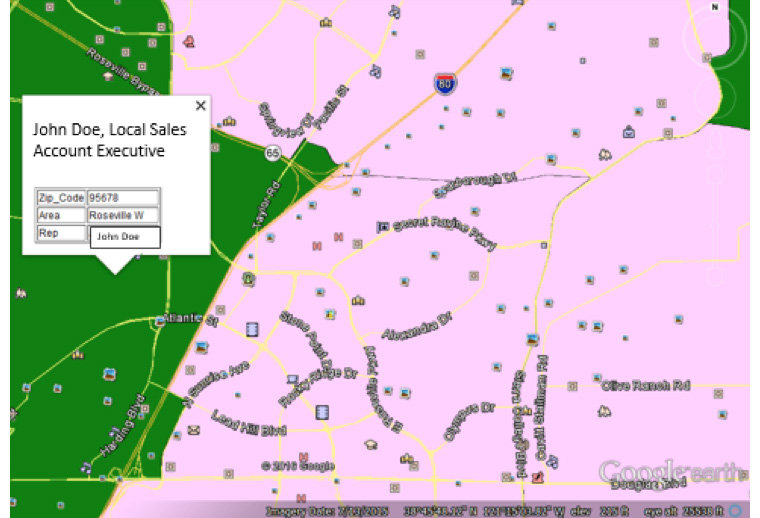Select graduation cap icon south of Lead Hill Blvd
The image size is (760, 518).
click(x=371, y=444)
